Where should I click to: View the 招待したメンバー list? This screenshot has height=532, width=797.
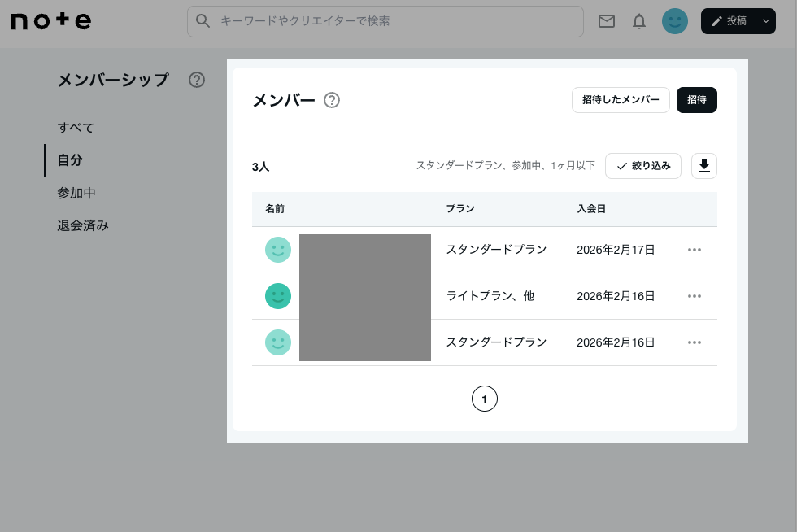coord(621,100)
